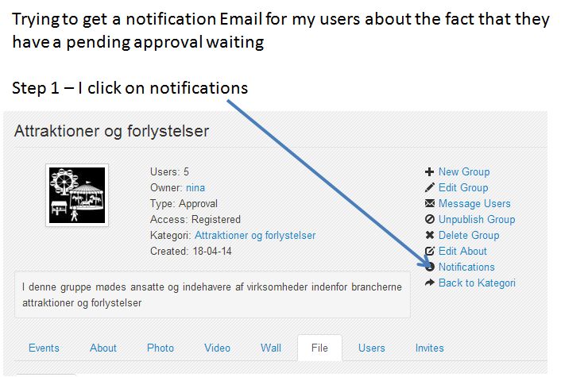Go to the Invites tab
Viewport: 588px width, 377px height.
pos(429,348)
